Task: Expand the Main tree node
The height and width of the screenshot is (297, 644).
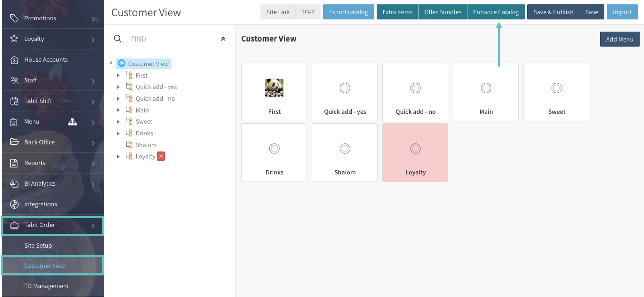Action: pos(118,110)
